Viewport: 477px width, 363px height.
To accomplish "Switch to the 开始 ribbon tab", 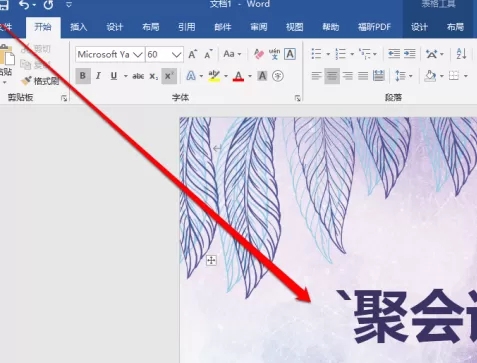I will [43, 27].
